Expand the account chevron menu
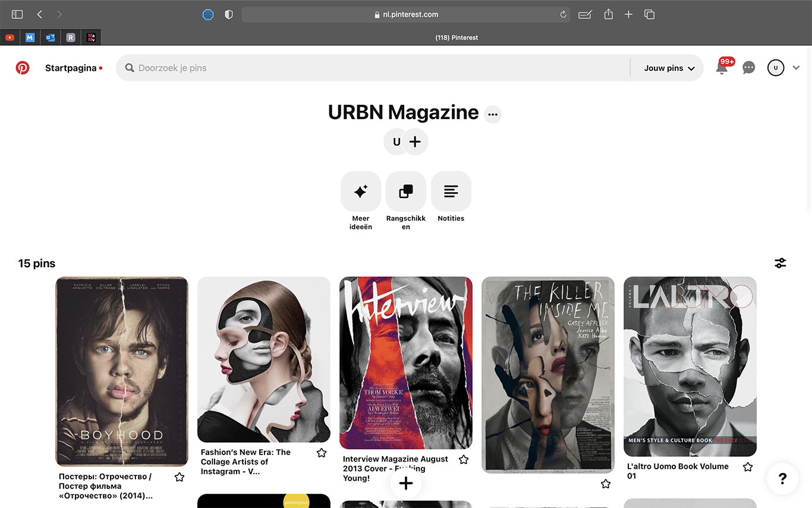The height and width of the screenshot is (508, 812). (797, 68)
